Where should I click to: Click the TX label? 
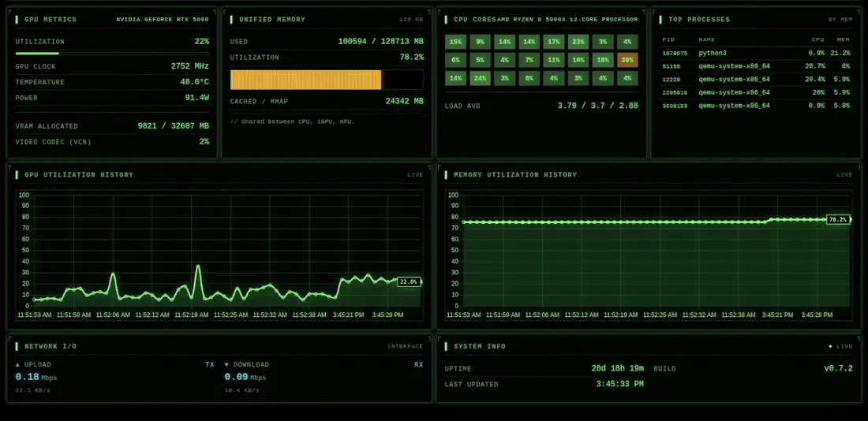coord(210,364)
